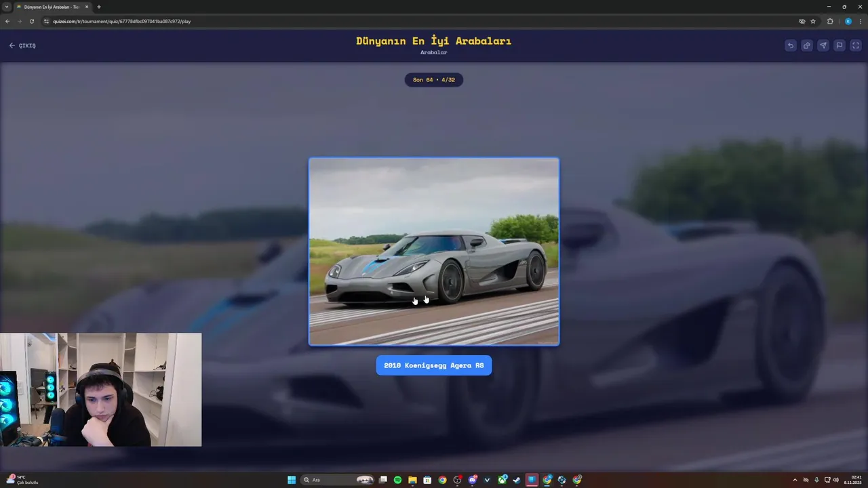Click the taskbar Ara search box
Image resolution: width=868 pixels, height=488 pixels.
(x=338, y=480)
